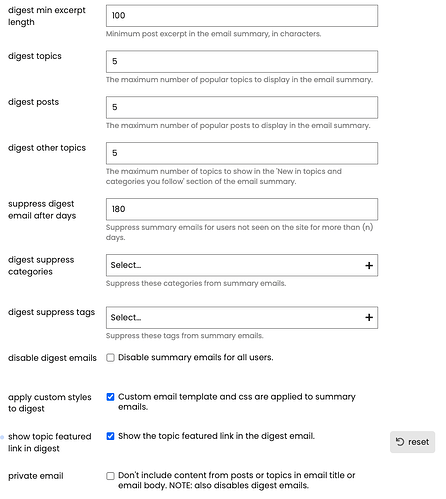Tick the private email checkbox
Image resolution: width=446 pixels, height=499 pixels.
point(110,476)
